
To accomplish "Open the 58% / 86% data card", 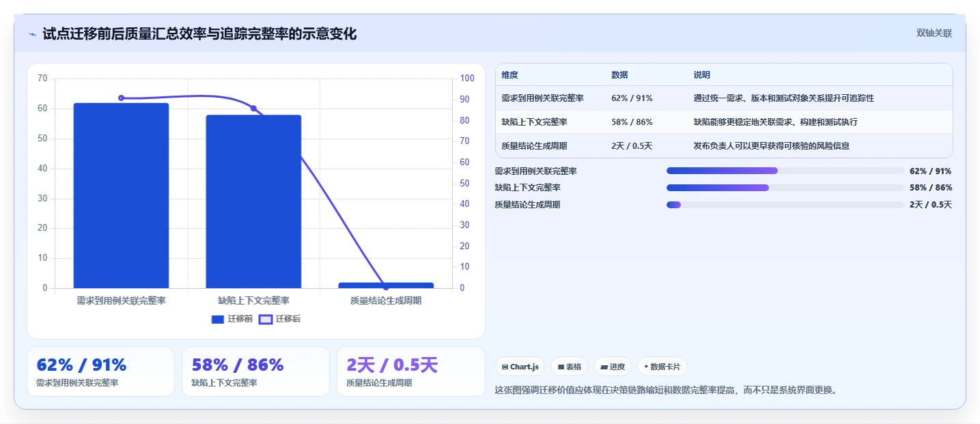I will click(255, 371).
